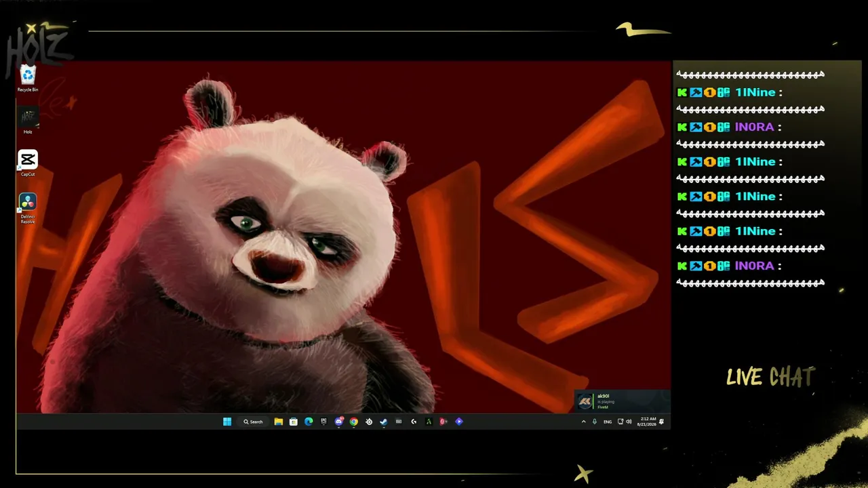Image resolution: width=868 pixels, height=488 pixels.
Task: Open Epic Games Launcher on the taskbar
Action: (323, 422)
